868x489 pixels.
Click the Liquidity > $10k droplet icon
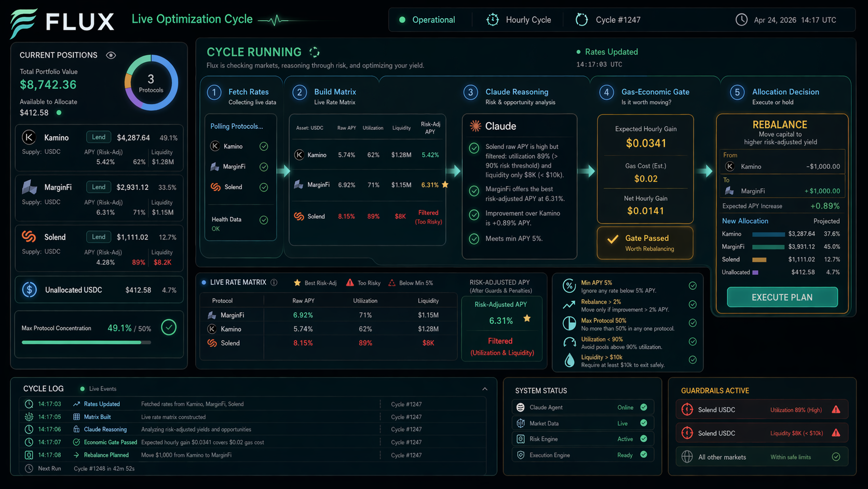coord(569,360)
